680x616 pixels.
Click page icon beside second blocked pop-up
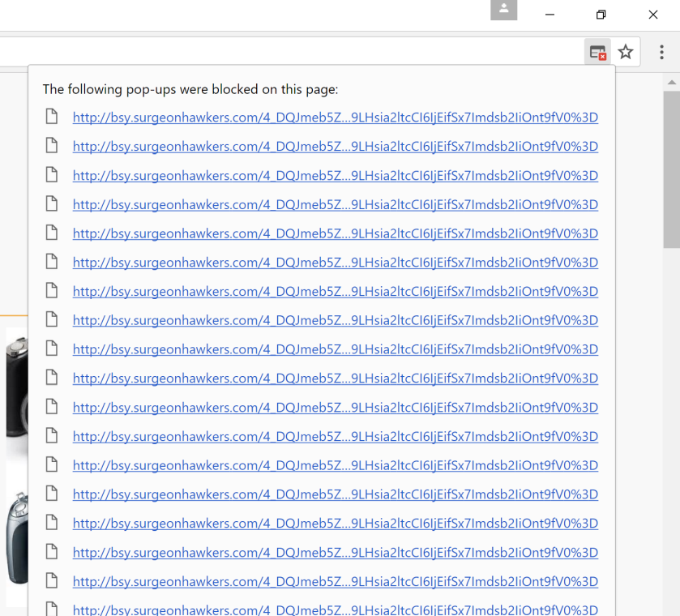point(52,146)
